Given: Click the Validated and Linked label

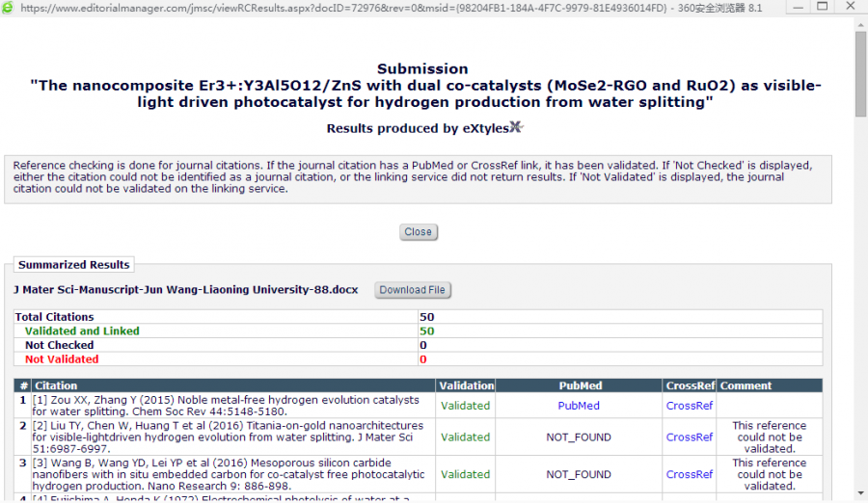Looking at the screenshot, I should pos(82,331).
